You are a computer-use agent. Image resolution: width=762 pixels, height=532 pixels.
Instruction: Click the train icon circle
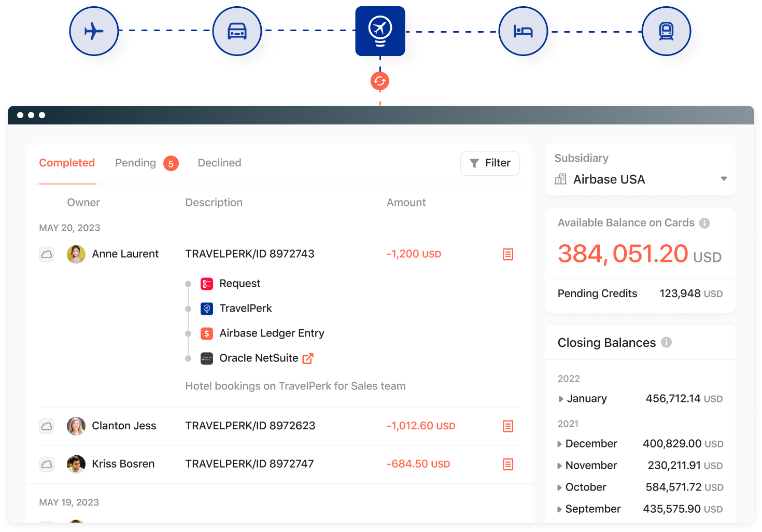[666, 31]
